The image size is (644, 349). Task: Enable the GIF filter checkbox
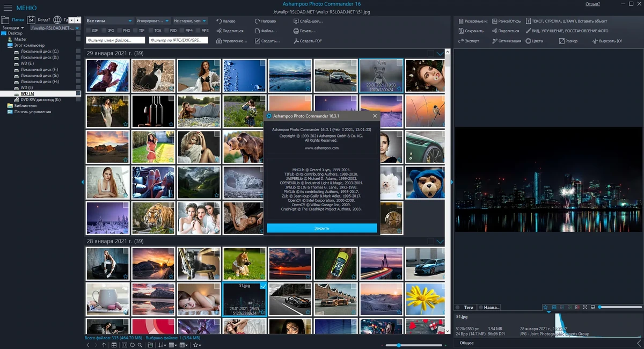(88, 31)
